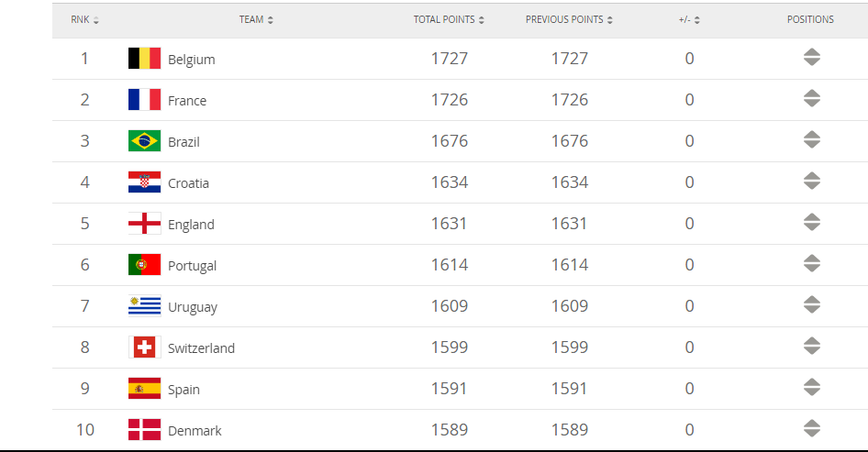The height and width of the screenshot is (452, 868).
Task: Click the Croatia flag icon
Action: tap(144, 182)
